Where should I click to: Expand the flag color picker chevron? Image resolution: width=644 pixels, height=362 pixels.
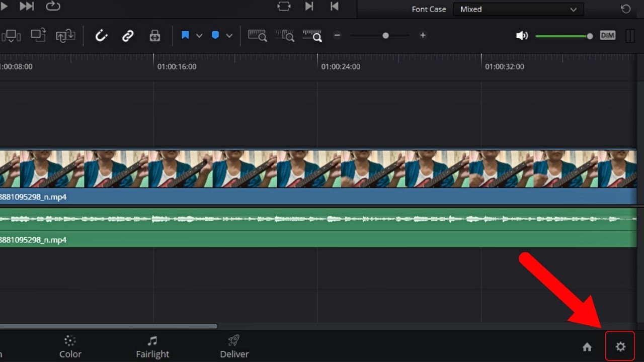tap(199, 35)
